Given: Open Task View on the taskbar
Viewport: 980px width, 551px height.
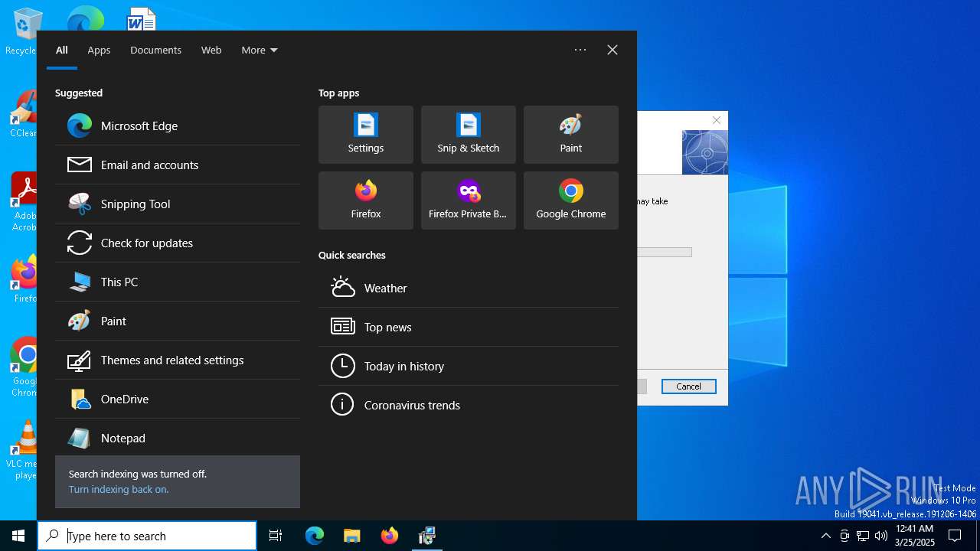Looking at the screenshot, I should point(276,536).
